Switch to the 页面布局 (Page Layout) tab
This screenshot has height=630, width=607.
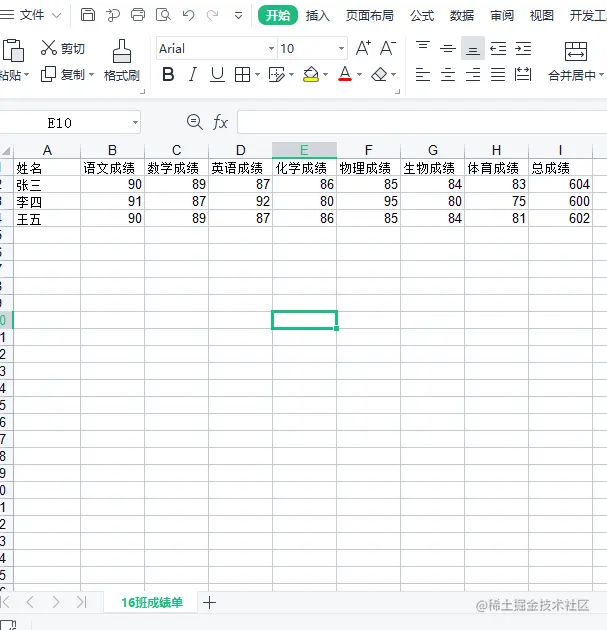370,16
